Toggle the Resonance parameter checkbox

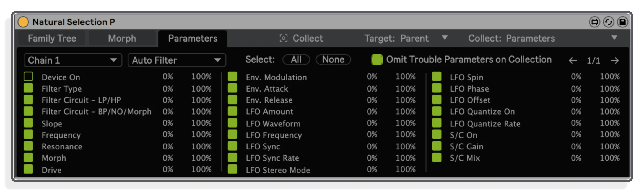pos(28,146)
